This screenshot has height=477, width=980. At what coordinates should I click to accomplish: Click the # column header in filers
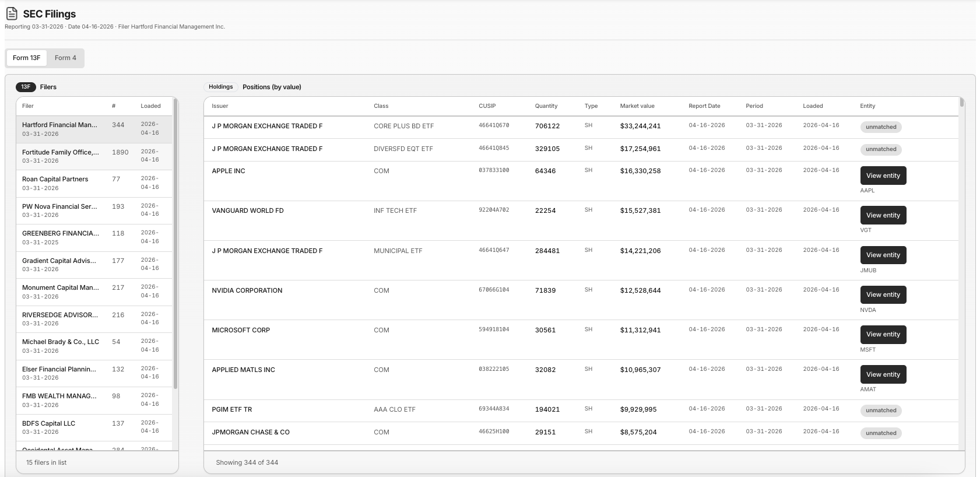(x=114, y=106)
